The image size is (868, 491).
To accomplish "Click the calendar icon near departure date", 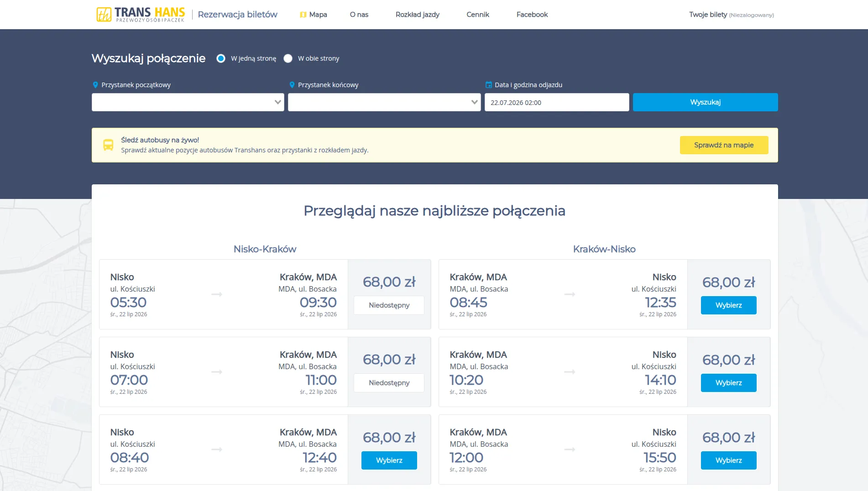I will click(x=489, y=85).
